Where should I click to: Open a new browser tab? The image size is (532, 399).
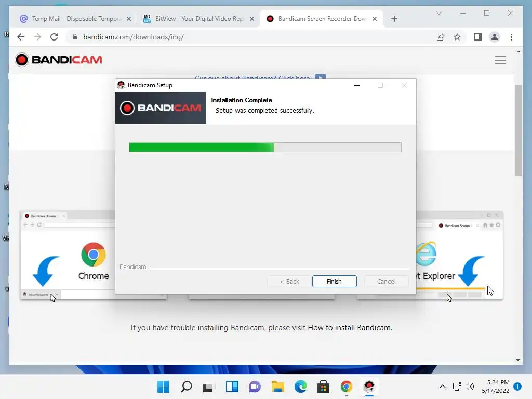click(x=394, y=19)
